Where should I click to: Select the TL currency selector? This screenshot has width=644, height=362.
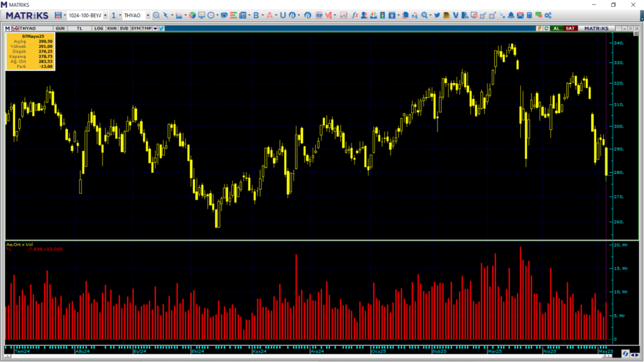(80, 28)
